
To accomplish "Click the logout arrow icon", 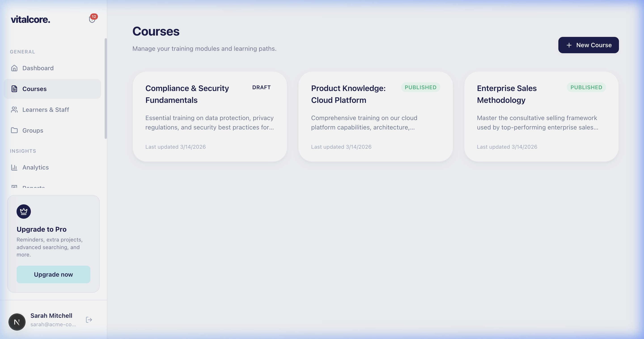I will pyautogui.click(x=89, y=320).
